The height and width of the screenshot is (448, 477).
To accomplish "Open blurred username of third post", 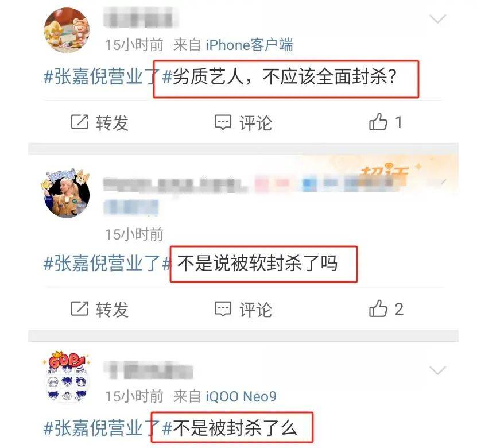I will point(149,370).
